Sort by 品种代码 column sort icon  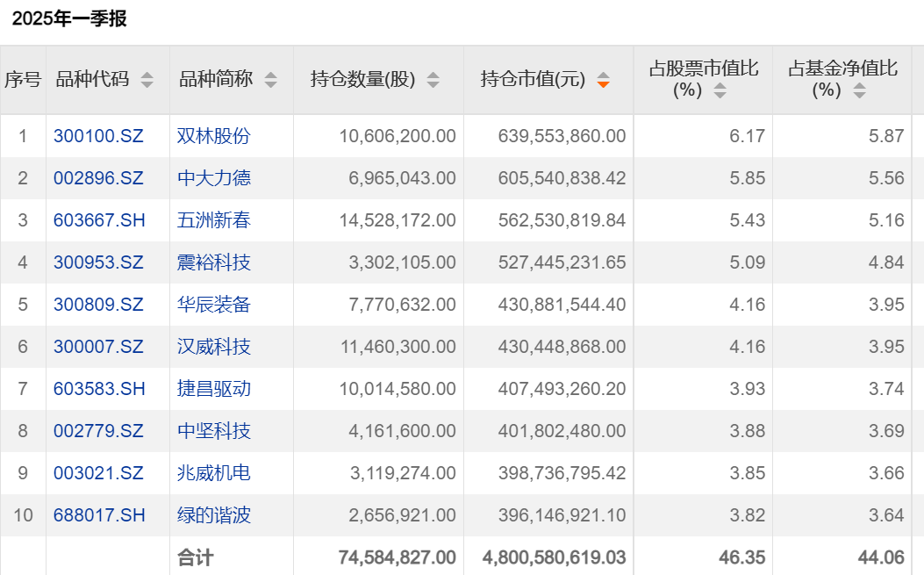click(x=147, y=80)
